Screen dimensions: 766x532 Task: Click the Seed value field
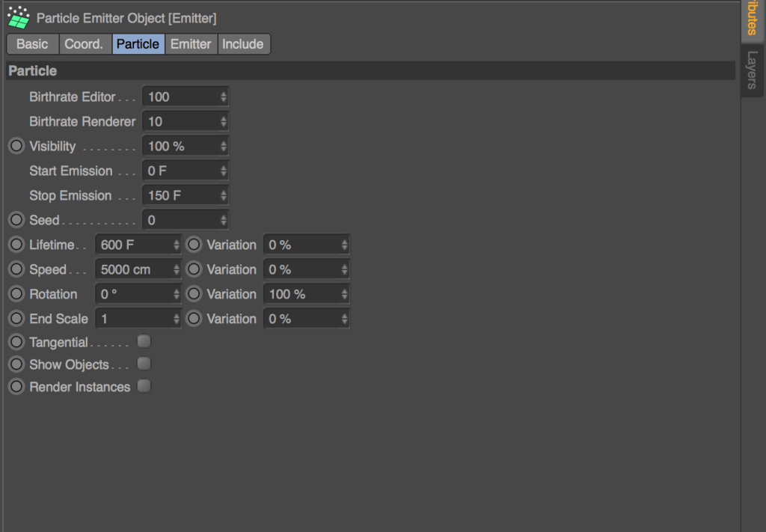[186, 220]
